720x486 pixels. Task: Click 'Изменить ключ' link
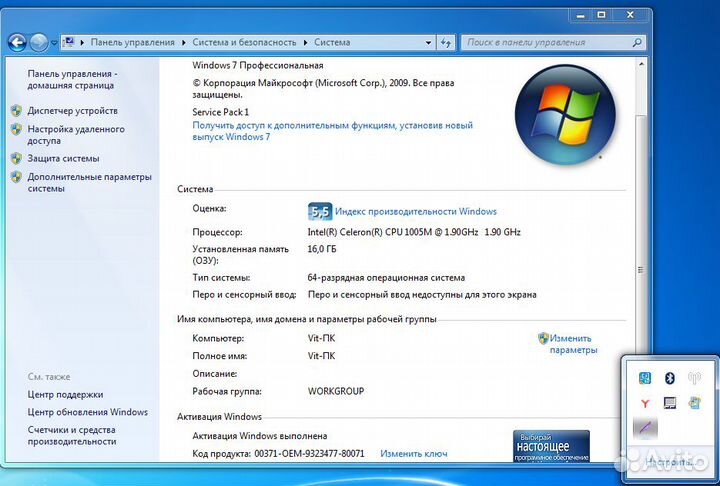coord(414,453)
